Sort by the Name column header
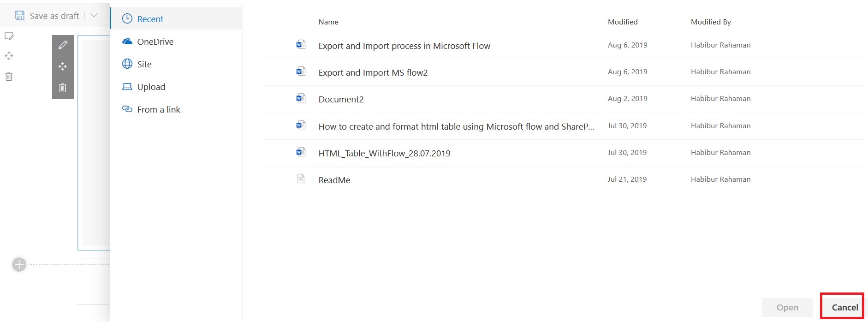 click(x=328, y=22)
